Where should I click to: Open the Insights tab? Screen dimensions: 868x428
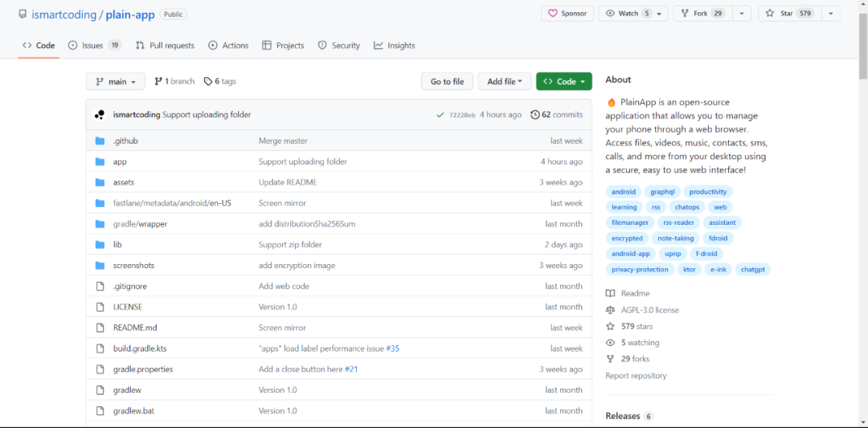click(x=394, y=45)
